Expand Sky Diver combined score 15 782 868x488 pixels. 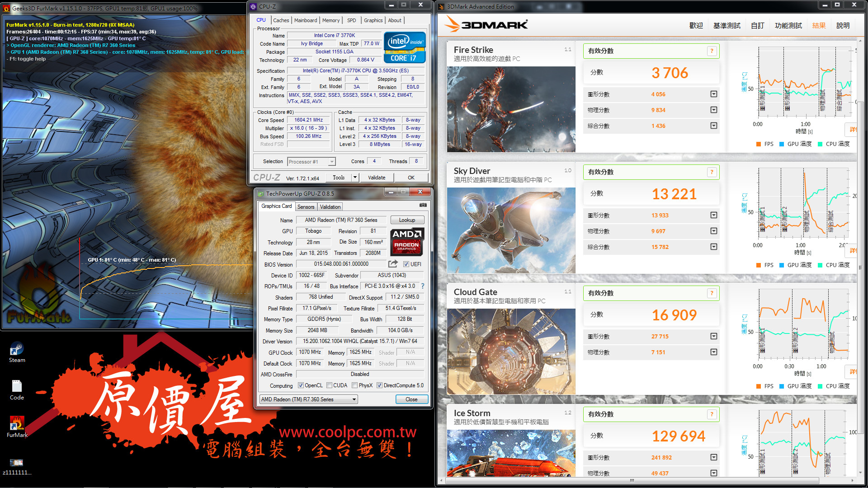coord(714,247)
